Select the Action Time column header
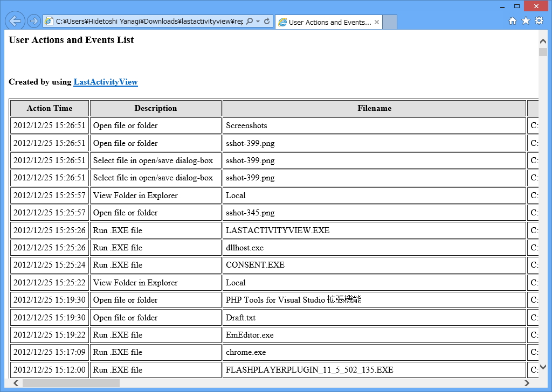Screen dimensions: 552x392 pos(49,108)
